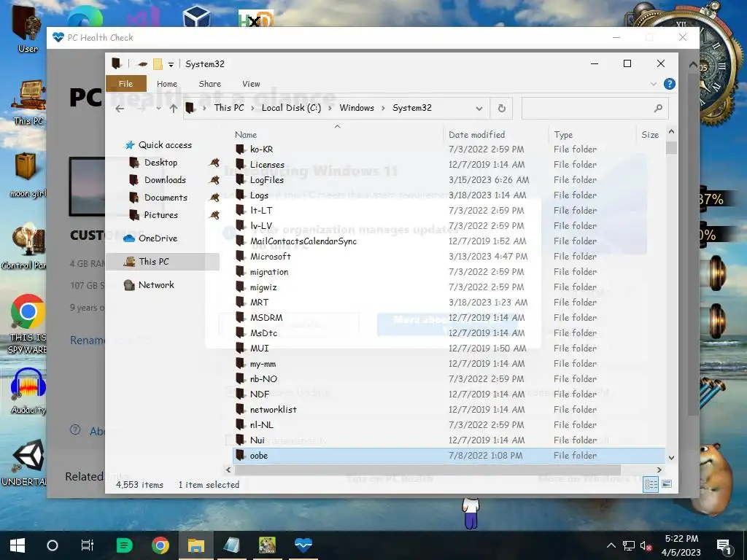
Task: Expand the ribbon with the chevron
Action: (653, 84)
